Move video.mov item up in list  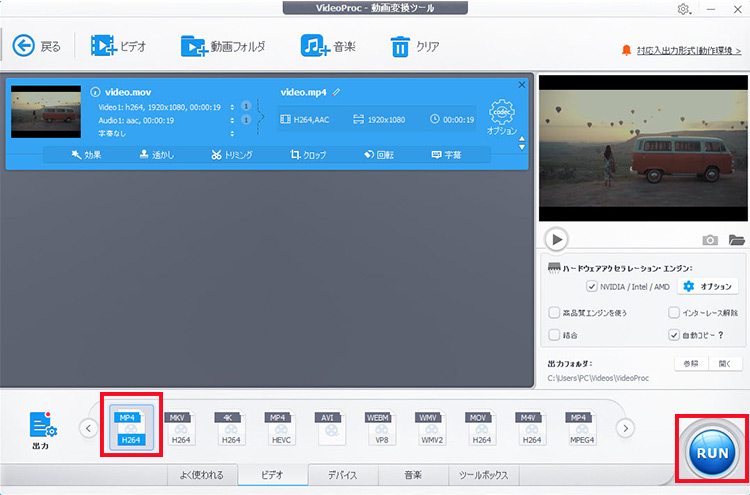[x=522, y=139]
